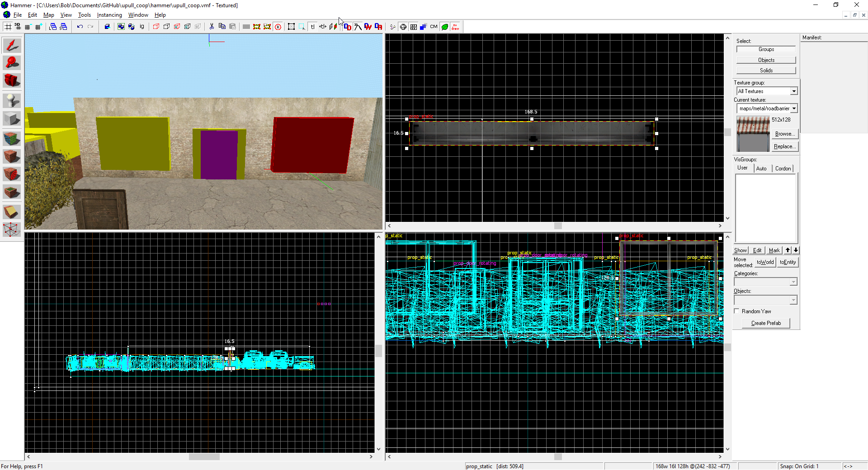Screen dimensions: 868x470
Task: Select the Camera tool
Action: tap(12, 80)
